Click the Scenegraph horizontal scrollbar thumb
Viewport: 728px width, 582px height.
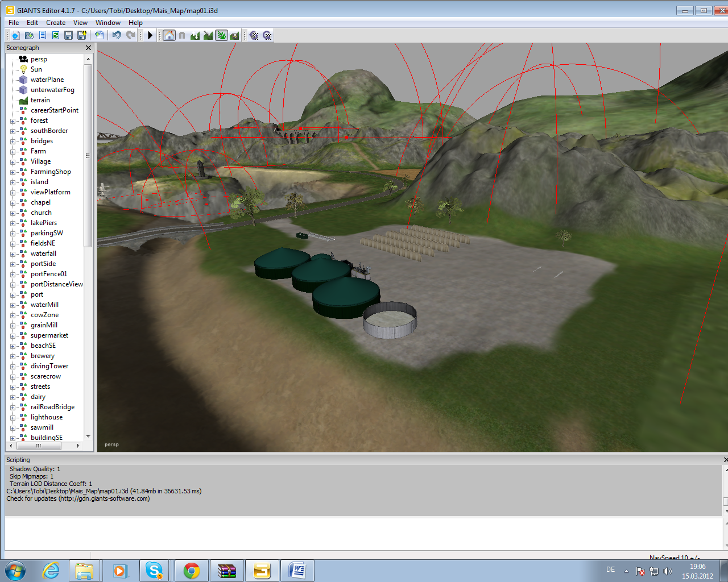(38, 446)
